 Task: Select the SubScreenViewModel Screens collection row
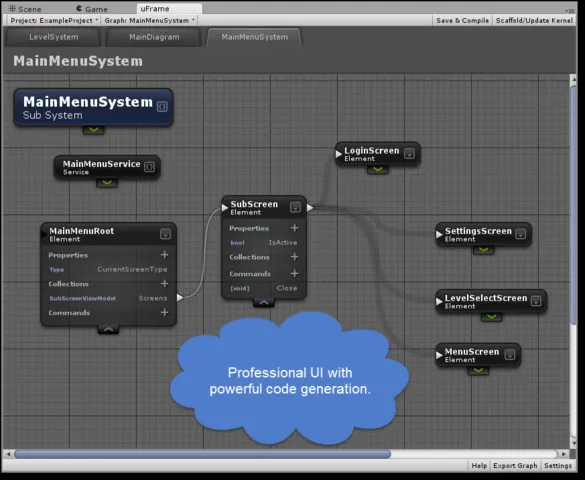[108, 298]
